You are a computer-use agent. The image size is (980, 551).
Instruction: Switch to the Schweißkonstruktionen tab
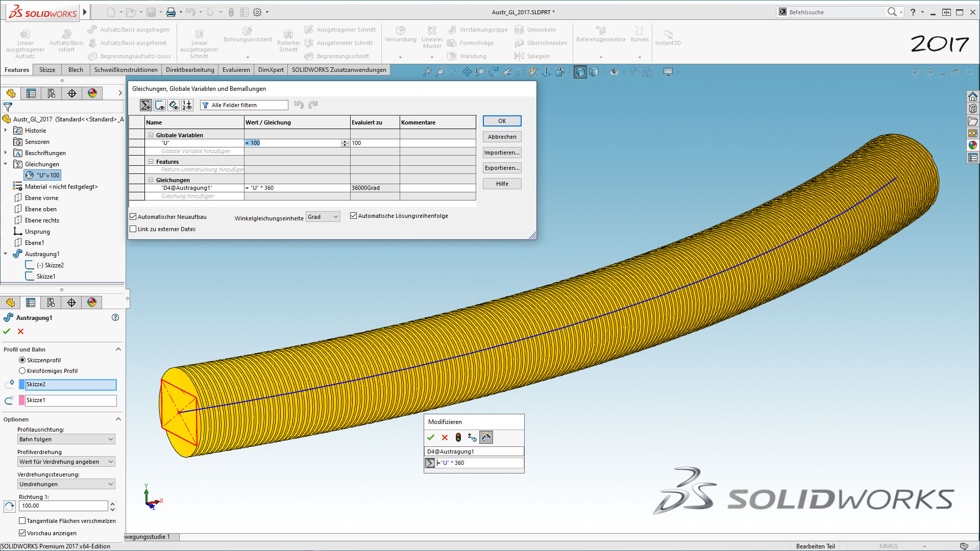(126, 70)
